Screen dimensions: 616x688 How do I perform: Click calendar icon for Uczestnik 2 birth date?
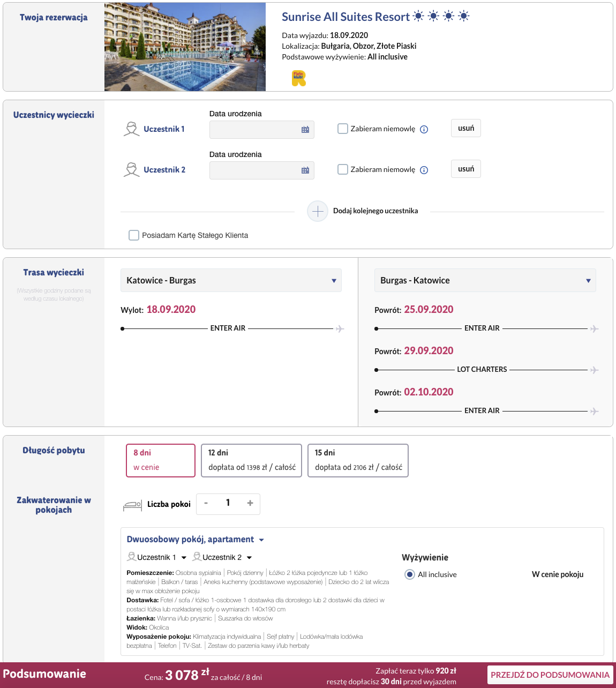(305, 170)
